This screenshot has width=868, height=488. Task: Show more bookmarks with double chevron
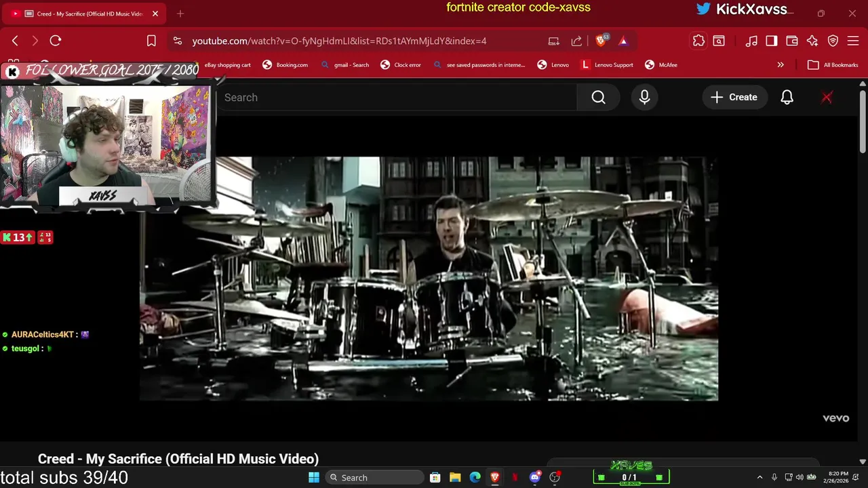click(781, 65)
